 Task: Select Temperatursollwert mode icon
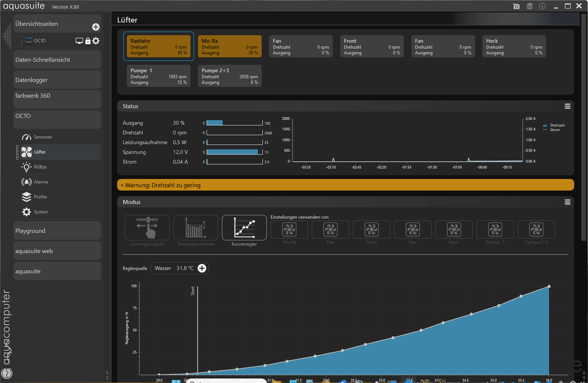tap(196, 228)
